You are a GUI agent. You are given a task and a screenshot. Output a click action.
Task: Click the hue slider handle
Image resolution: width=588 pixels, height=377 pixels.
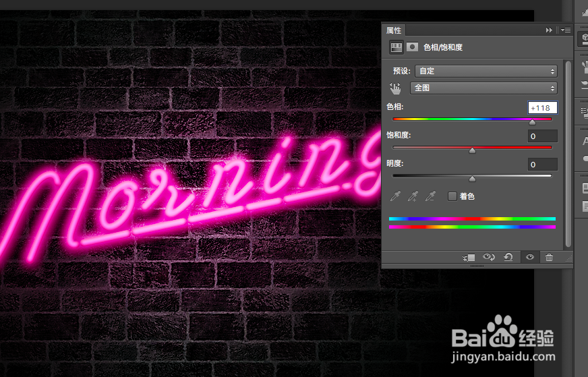[532, 122]
